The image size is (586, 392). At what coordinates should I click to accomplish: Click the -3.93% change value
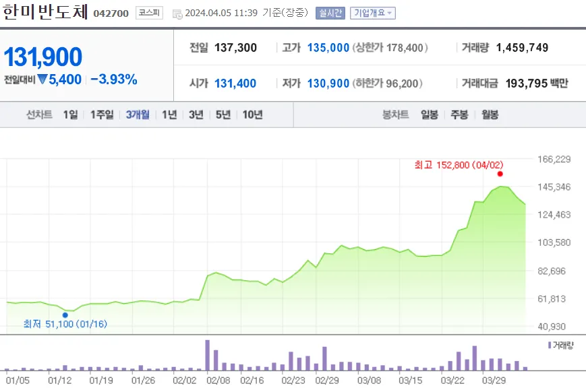[x=113, y=79]
